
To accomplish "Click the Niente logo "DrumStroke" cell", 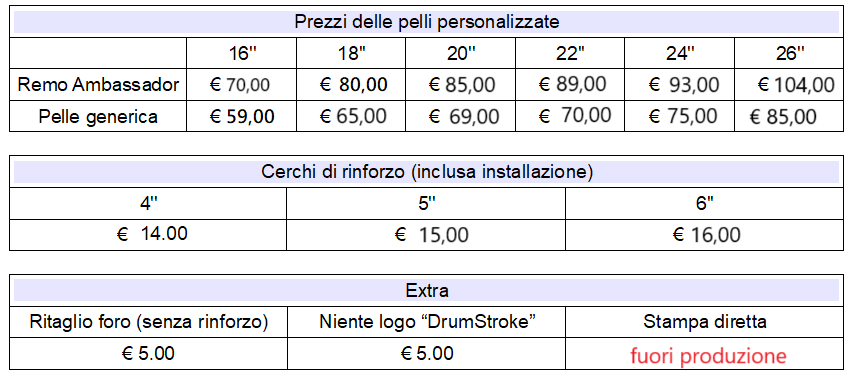I will (426, 322).
